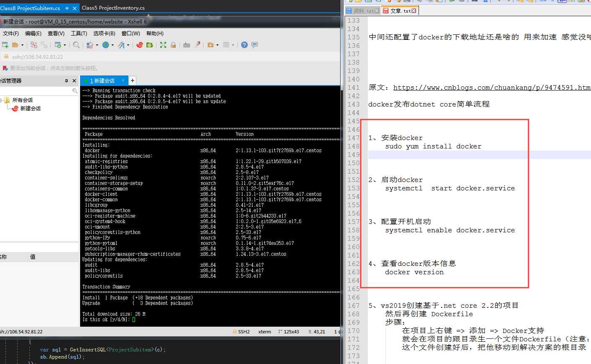This screenshot has height=364, width=591.
Task: Open 选项卡(B) menu in Xshell
Action: [x=104, y=34]
